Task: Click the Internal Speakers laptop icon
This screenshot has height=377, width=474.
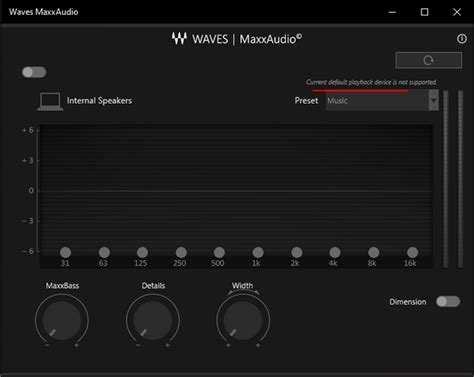Action: pos(50,101)
